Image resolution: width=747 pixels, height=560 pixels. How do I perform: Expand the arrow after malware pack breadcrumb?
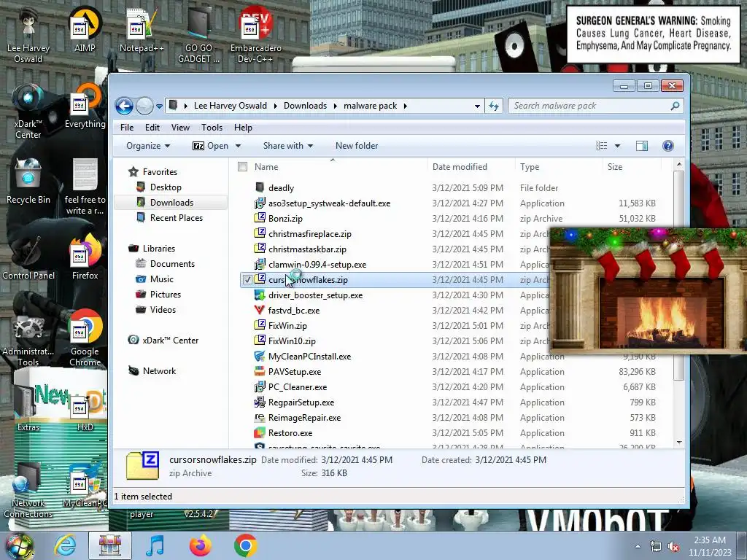[406, 106]
